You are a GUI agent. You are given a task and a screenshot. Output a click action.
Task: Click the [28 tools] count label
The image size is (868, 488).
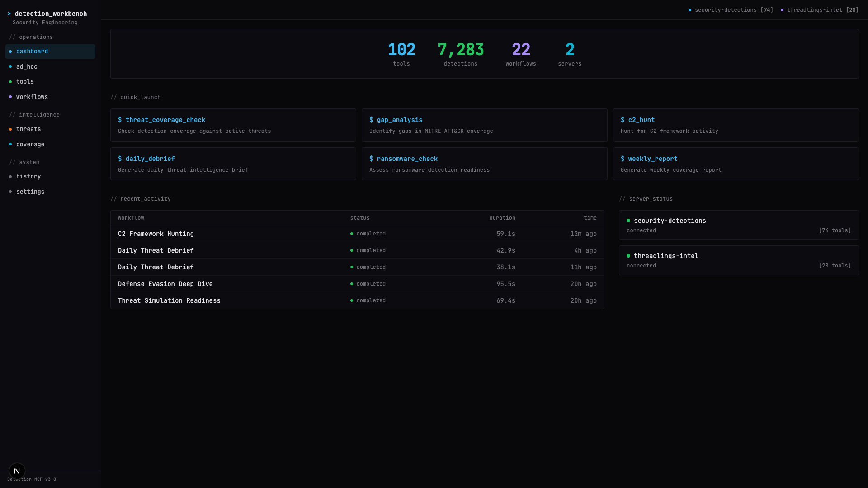[835, 266]
